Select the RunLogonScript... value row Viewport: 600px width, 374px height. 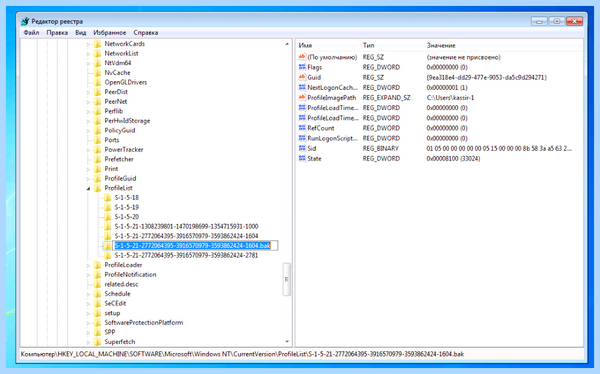(440, 138)
